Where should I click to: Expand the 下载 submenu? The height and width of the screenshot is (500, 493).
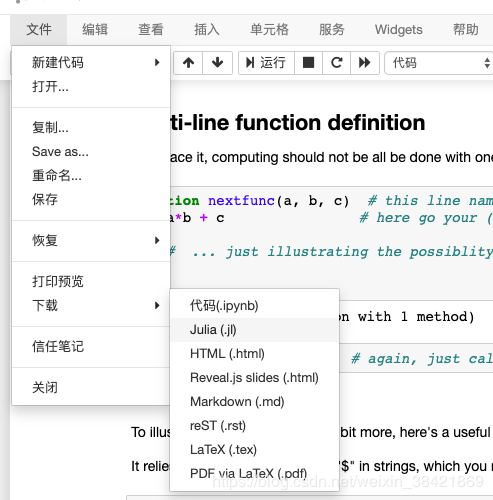click(x=91, y=305)
